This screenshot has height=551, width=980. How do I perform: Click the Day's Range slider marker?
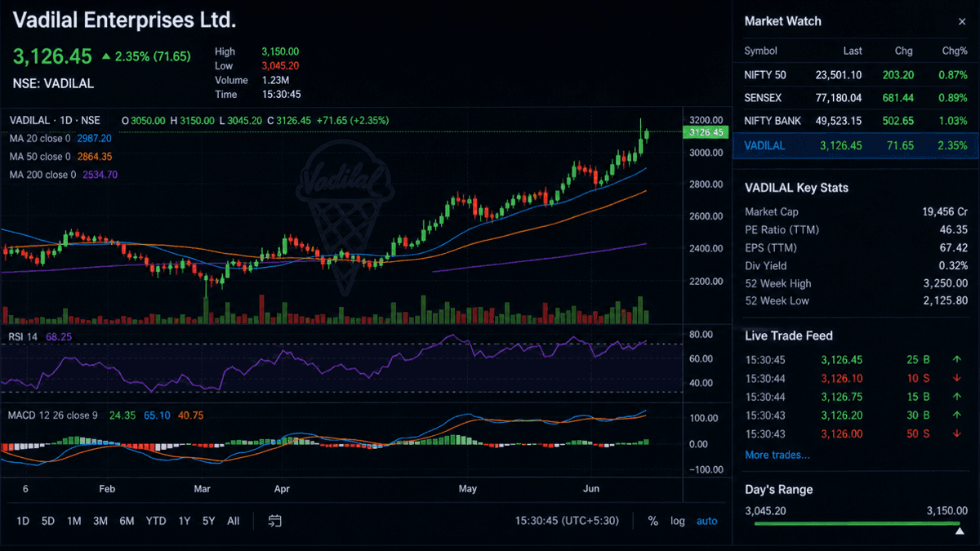[x=959, y=531]
